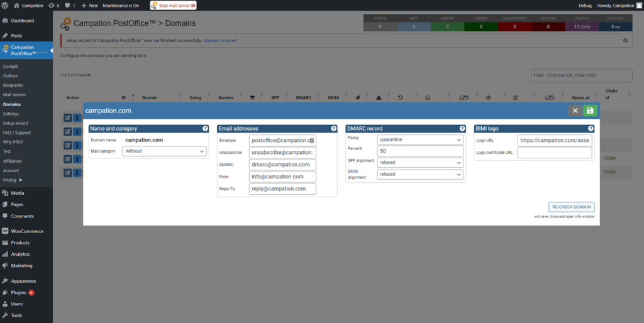This screenshot has width=644, height=323.
Task: Open Recipients in the PostOffice submenu
Action: [x=13, y=85]
